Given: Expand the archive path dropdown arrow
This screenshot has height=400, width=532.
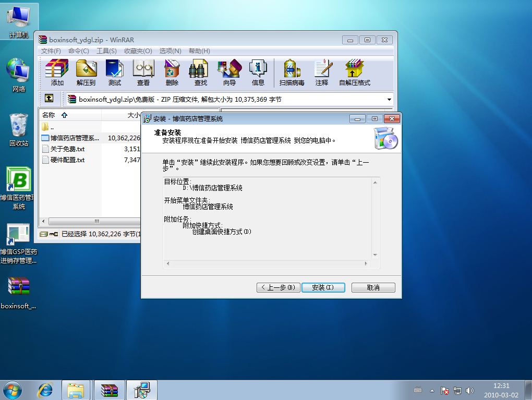Looking at the screenshot, I should pos(389,100).
